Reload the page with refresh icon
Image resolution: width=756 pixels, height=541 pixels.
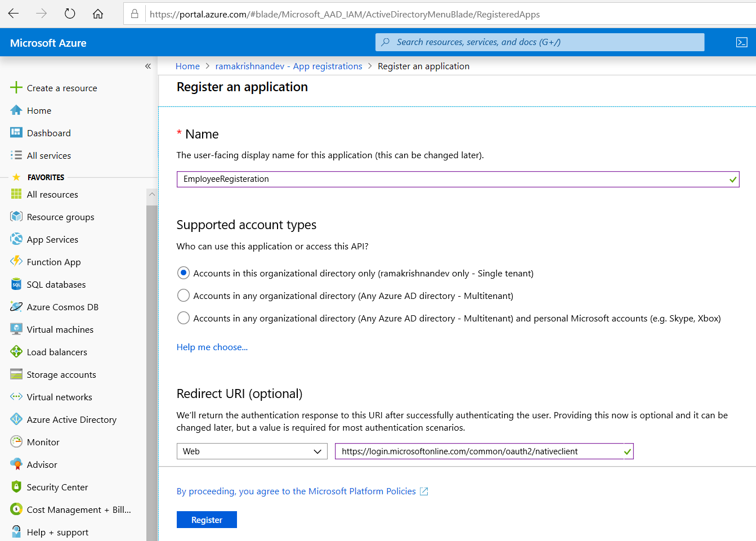(x=70, y=14)
